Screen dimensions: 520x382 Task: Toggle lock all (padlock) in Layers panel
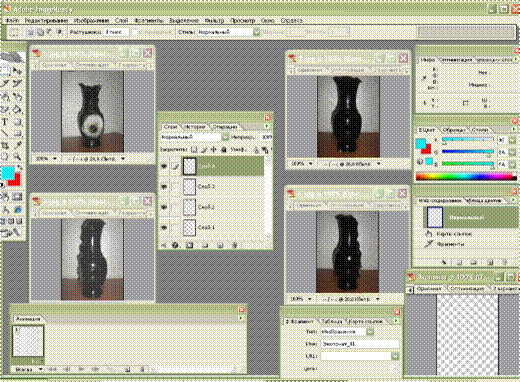click(x=224, y=150)
